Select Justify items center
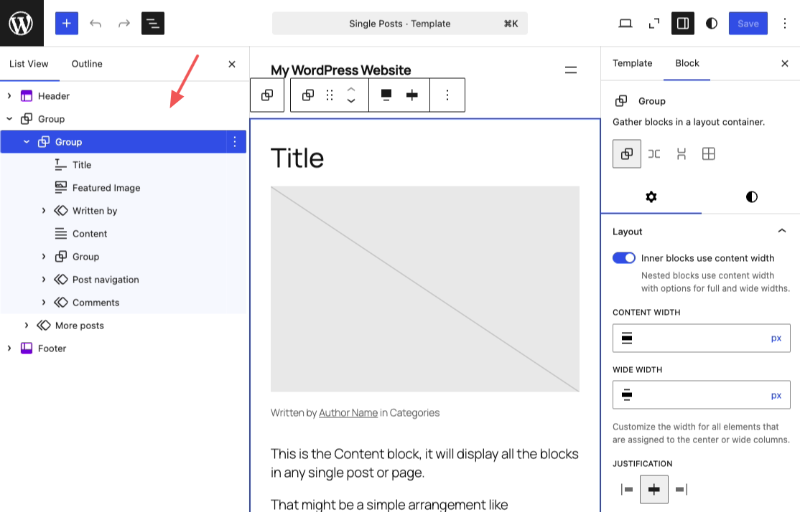 click(654, 490)
